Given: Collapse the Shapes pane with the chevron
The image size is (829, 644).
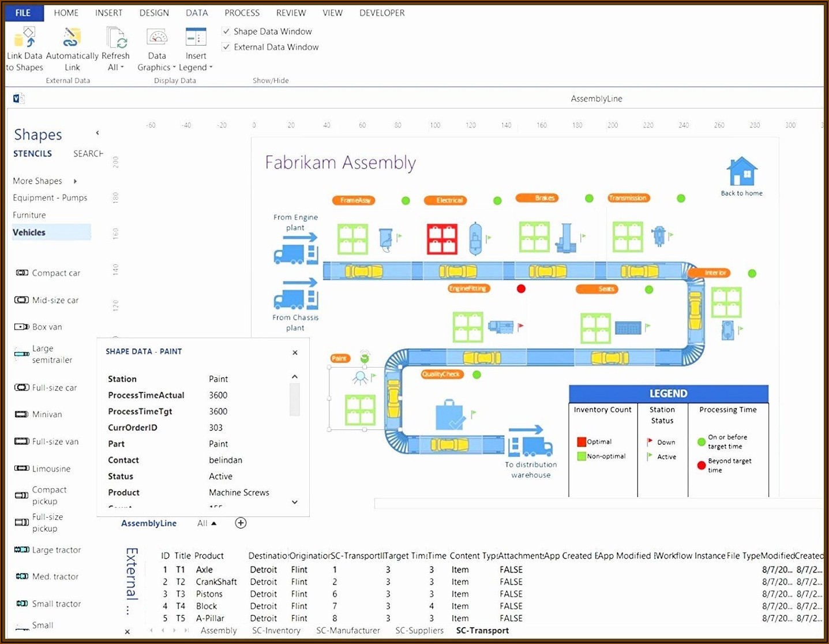Looking at the screenshot, I should click(97, 133).
